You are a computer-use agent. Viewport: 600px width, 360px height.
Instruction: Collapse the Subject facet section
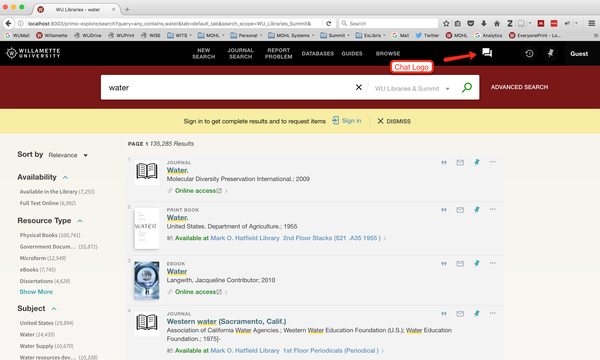tap(54, 309)
